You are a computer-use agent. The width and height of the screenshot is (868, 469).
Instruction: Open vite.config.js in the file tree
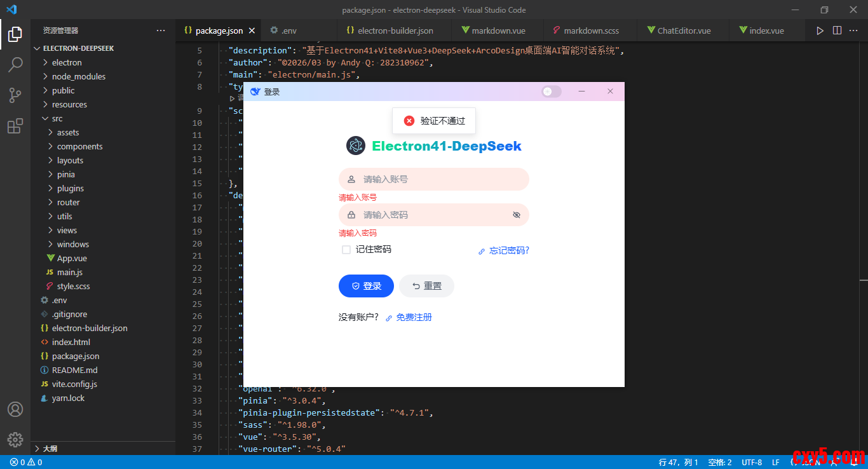pos(74,384)
